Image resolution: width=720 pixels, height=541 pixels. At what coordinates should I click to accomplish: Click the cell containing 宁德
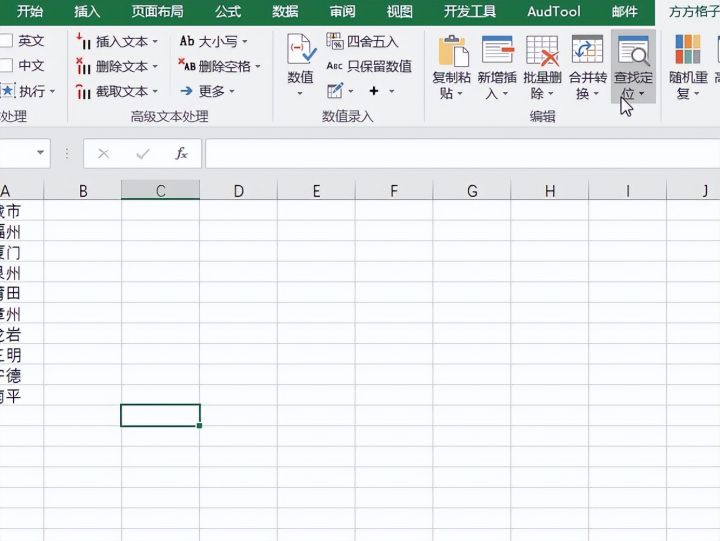pos(22,375)
